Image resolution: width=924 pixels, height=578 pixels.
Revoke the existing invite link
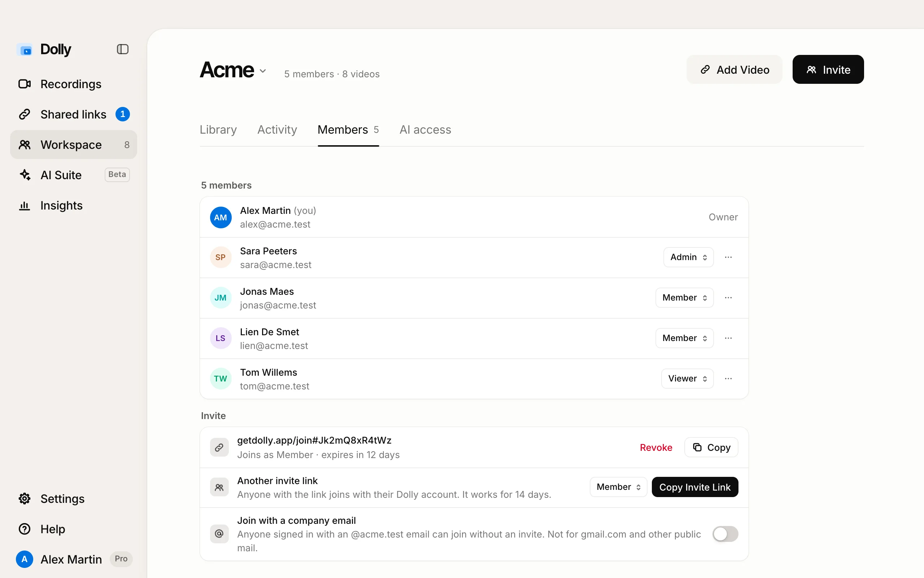[656, 448]
